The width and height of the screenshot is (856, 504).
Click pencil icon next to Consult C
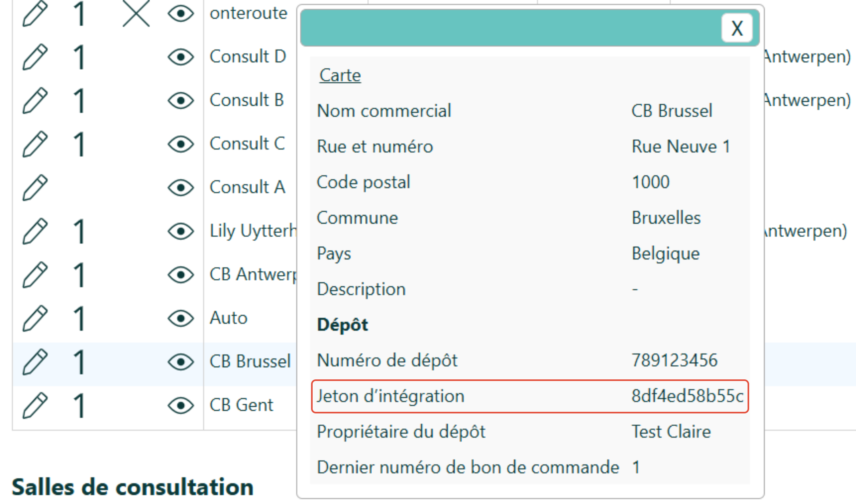tap(35, 144)
